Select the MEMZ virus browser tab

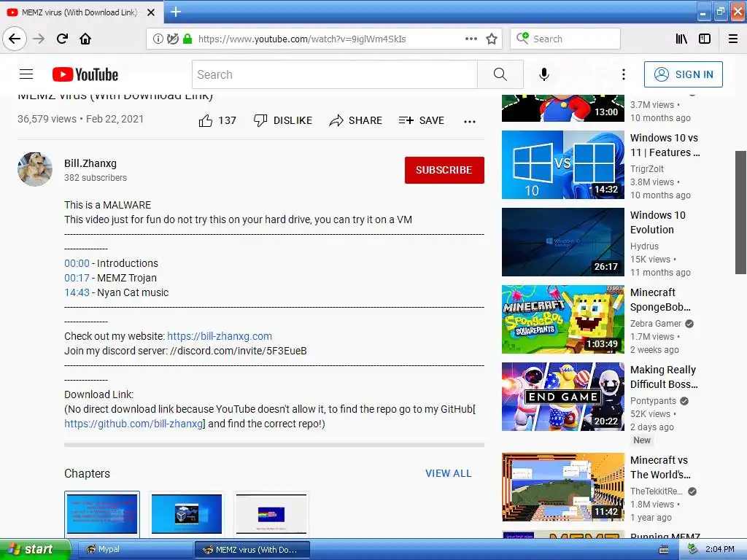point(82,12)
